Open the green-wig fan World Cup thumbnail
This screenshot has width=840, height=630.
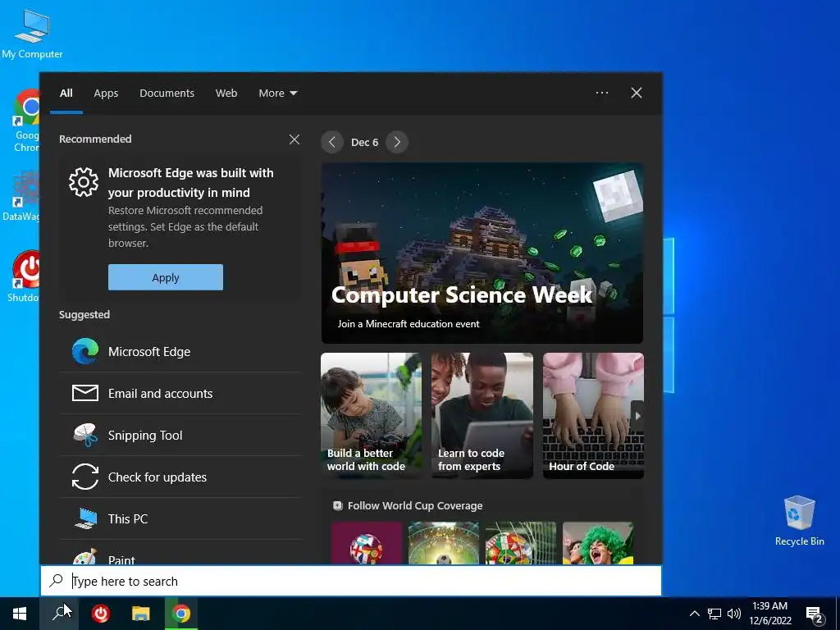(598, 543)
